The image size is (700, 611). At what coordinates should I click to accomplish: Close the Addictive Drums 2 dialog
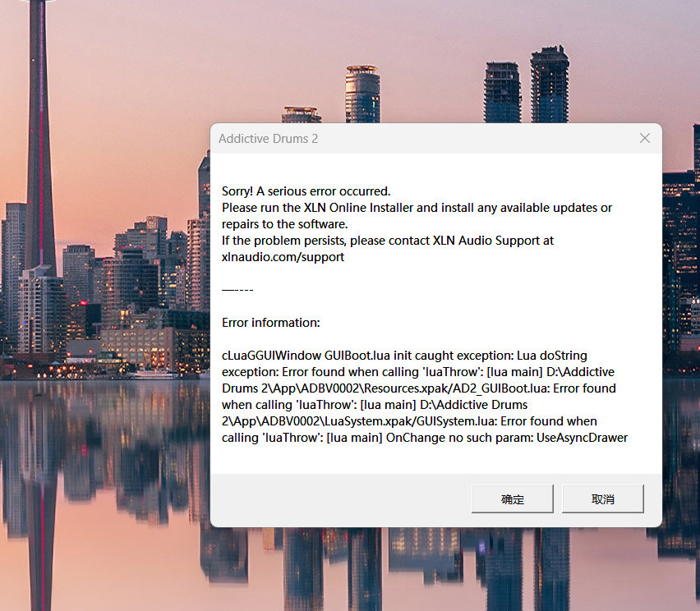click(645, 138)
